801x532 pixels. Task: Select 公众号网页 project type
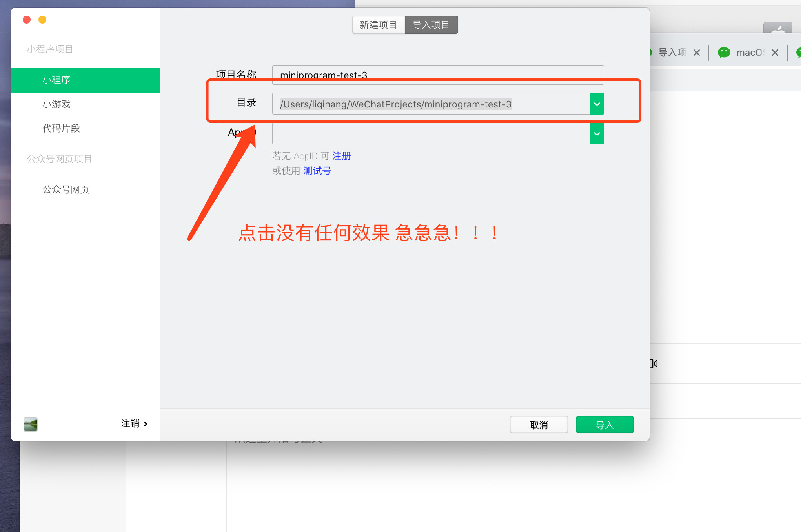(x=66, y=189)
